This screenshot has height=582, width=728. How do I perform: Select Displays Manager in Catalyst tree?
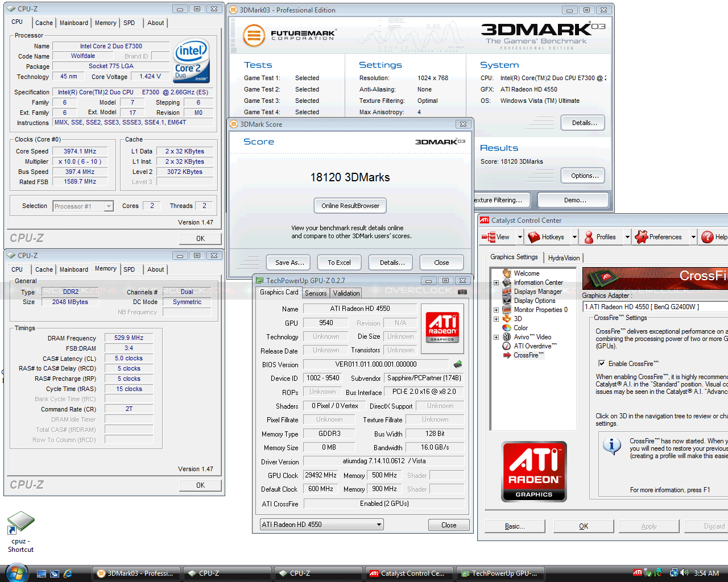click(537, 292)
